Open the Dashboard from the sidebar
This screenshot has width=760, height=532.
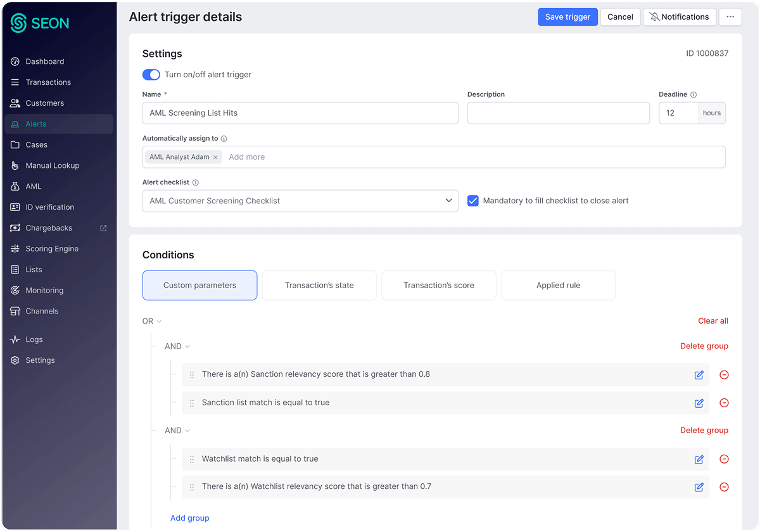(x=45, y=61)
